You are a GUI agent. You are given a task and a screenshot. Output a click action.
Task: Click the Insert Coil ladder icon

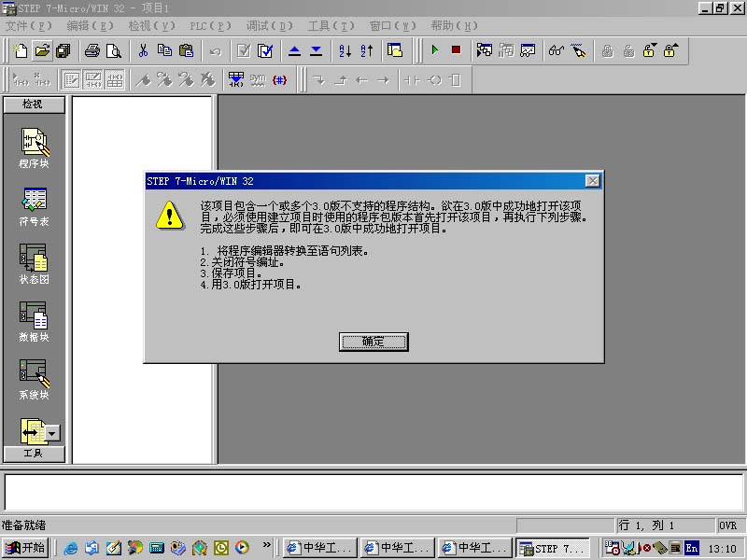pyautogui.click(x=434, y=80)
